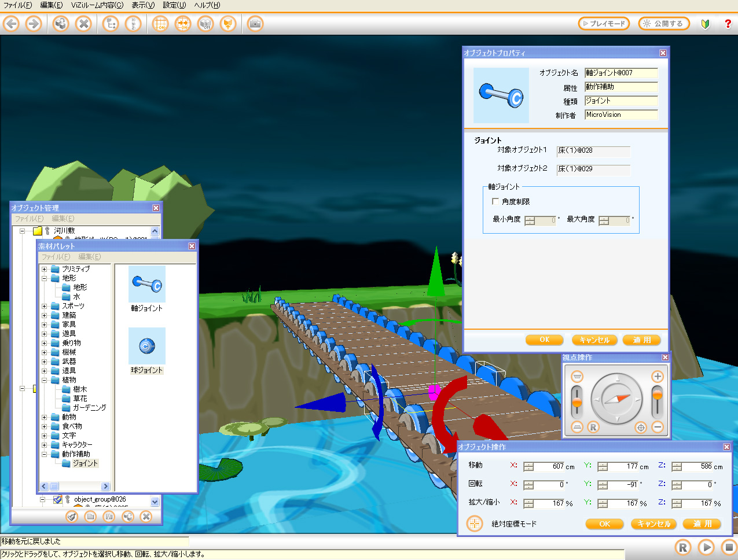Click the compass in 視点操作 panel
738x560 pixels.
[x=617, y=399]
